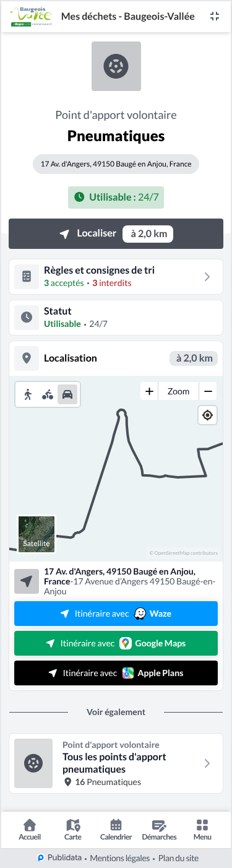Start itinerary with Waze

(x=116, y=614)
